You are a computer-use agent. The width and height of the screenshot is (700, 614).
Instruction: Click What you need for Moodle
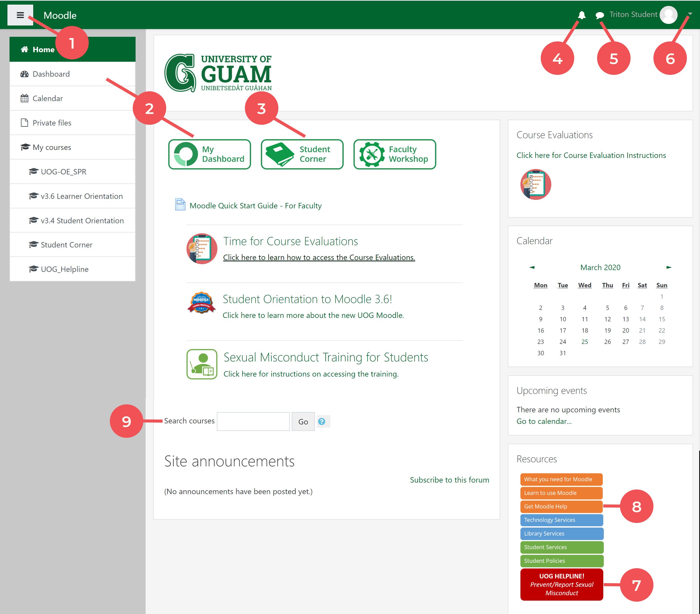[x=561, y=479]
